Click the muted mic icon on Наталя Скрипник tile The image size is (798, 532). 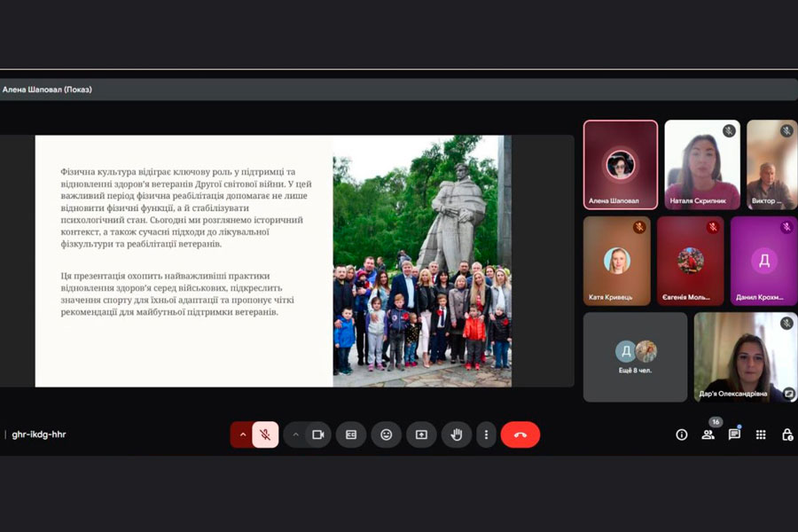729,131
